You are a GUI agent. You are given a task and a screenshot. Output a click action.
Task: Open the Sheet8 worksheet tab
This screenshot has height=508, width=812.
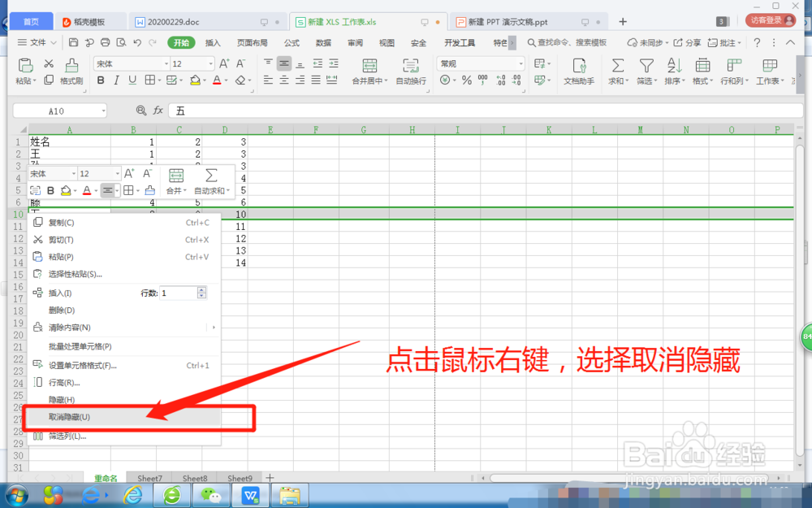[194, 478]
